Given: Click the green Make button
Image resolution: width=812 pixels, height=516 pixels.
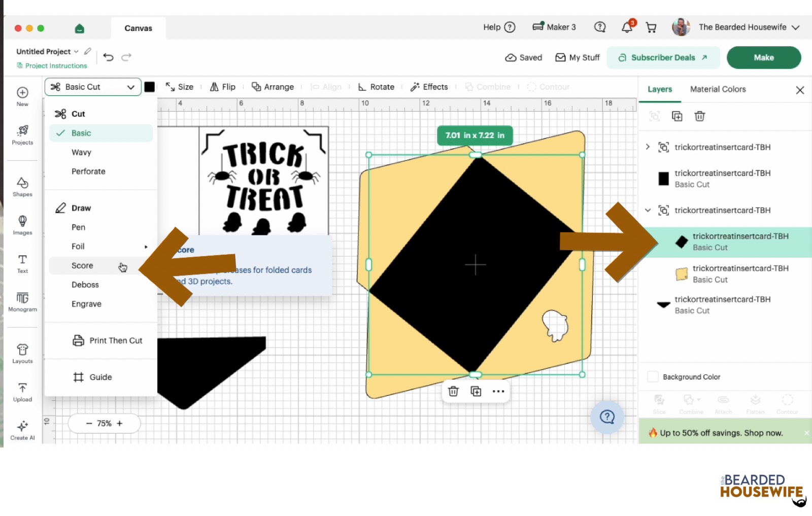Looking at the screenshot, I should (764, 57).
